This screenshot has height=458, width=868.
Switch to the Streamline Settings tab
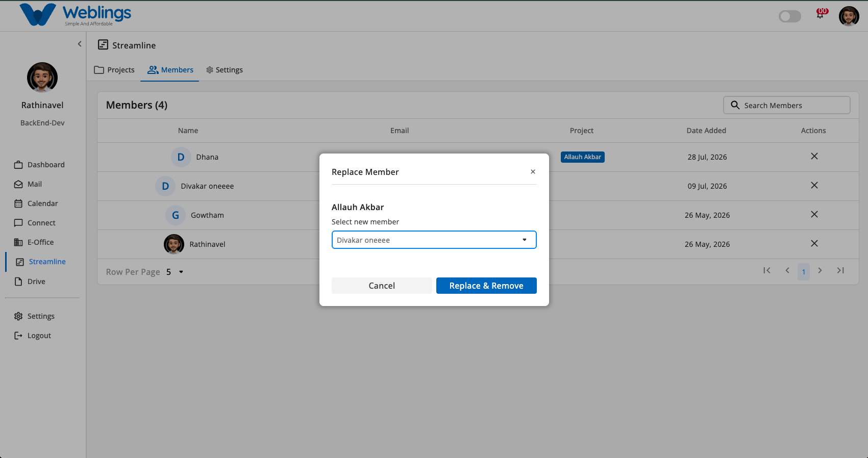coord(225,70)
